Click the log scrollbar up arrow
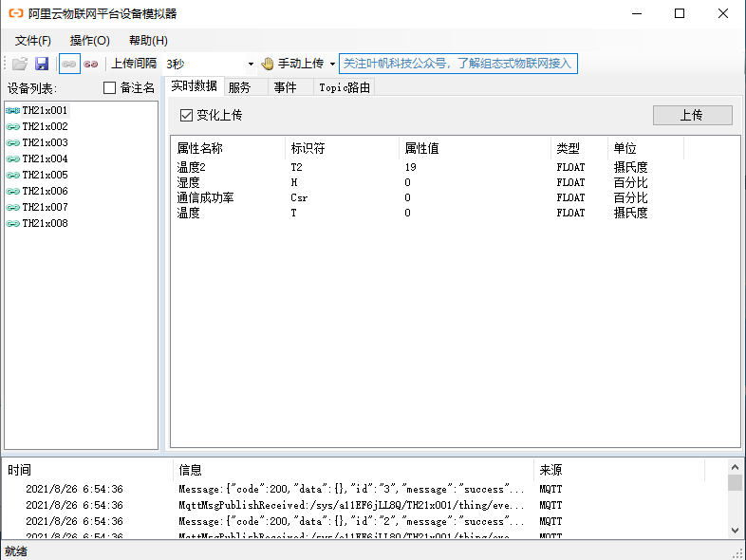This screenshot has width=746, height=560. (735, 467)
